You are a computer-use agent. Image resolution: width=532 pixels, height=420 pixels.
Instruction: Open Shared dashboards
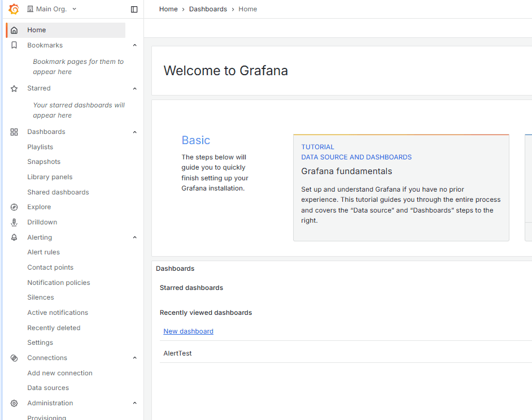click(58, 192)
